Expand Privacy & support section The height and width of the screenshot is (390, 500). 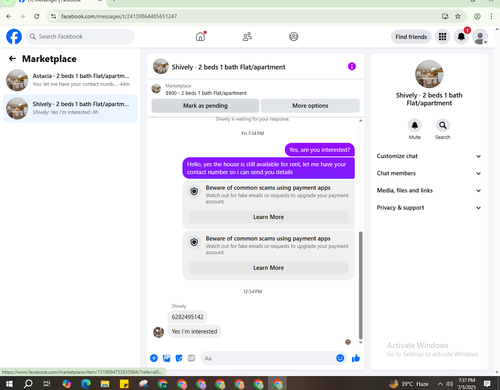point(429,208)
